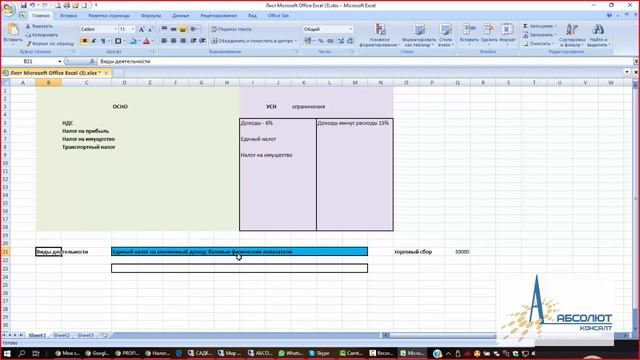Image resolution: width=640 pixels, height=360 pixels.
Task: Open the font size 11 dropdown
Action: [133, 29]
